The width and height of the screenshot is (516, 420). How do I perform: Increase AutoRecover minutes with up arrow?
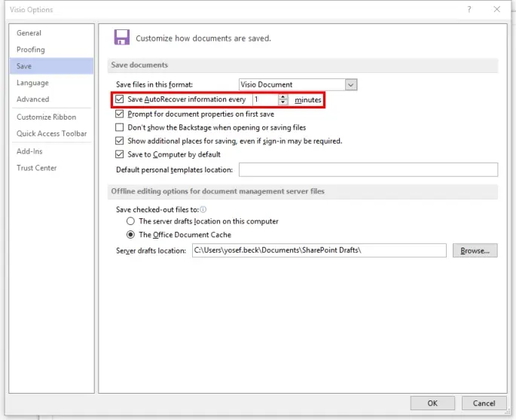283,96
